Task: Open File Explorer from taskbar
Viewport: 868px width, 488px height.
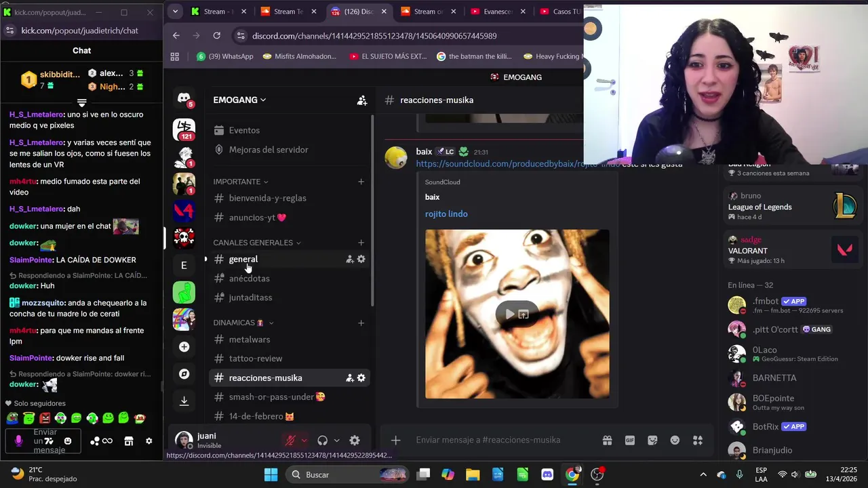Action: [x=473, y=474]
